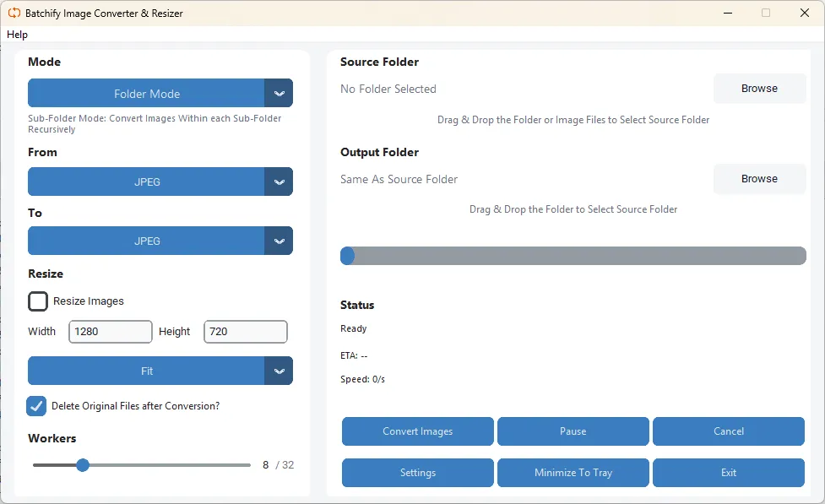Click the Batchify logo in the title bar
Image resolution: width=825 pixels, height=504 pixels.
[12, 13]
